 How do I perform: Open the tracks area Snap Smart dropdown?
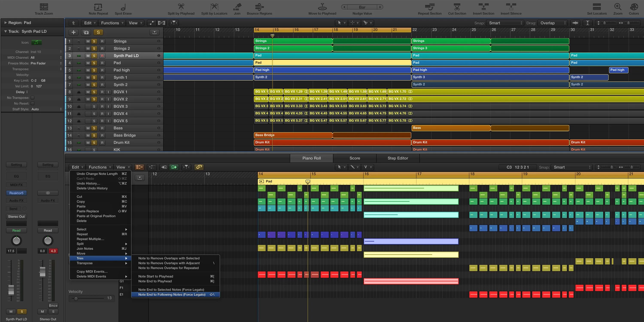[x=505, y=23]
